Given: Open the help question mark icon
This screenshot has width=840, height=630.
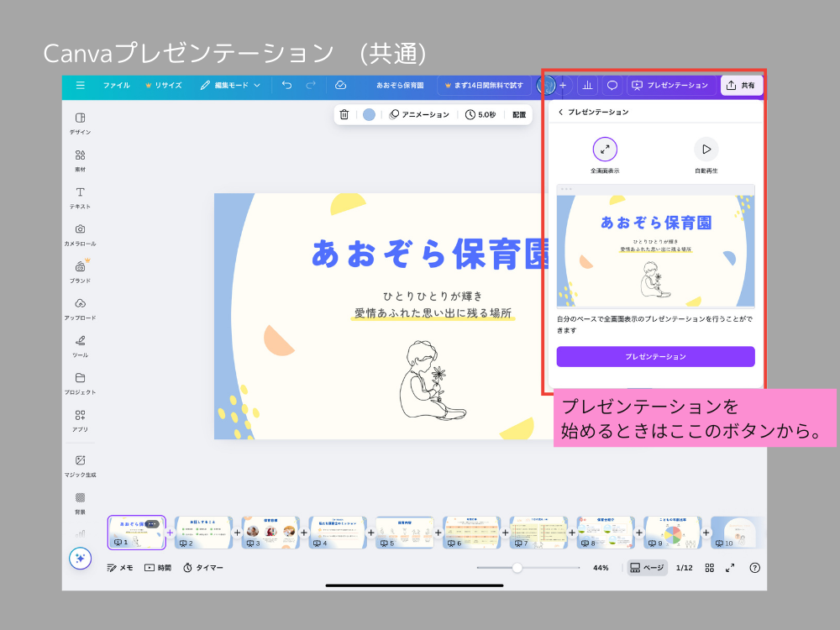Looking at the screenshot, I should tap(754, 568).
